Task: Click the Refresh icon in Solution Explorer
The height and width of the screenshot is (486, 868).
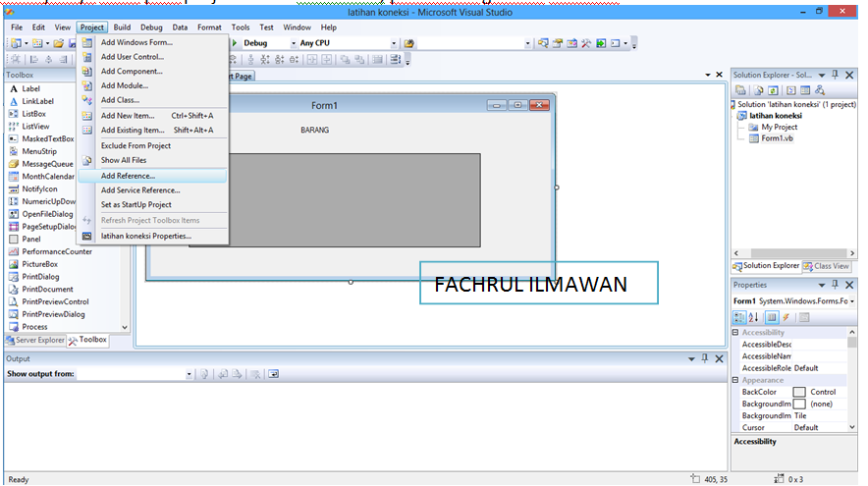Action: [773, 90]
